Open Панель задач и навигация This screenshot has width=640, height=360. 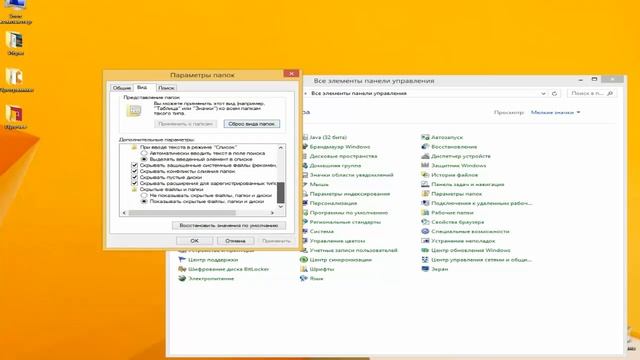[462, 184]
